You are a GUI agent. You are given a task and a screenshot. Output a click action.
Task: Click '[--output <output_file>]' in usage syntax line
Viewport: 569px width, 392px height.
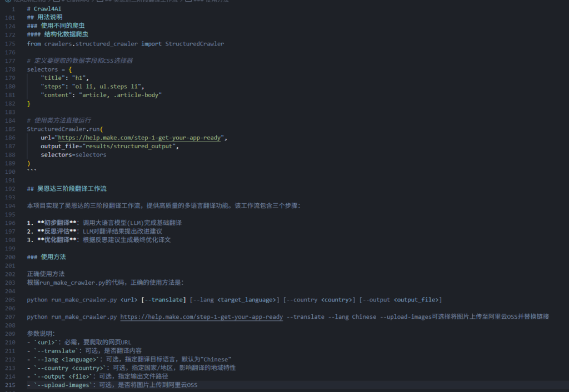(401, 300)
